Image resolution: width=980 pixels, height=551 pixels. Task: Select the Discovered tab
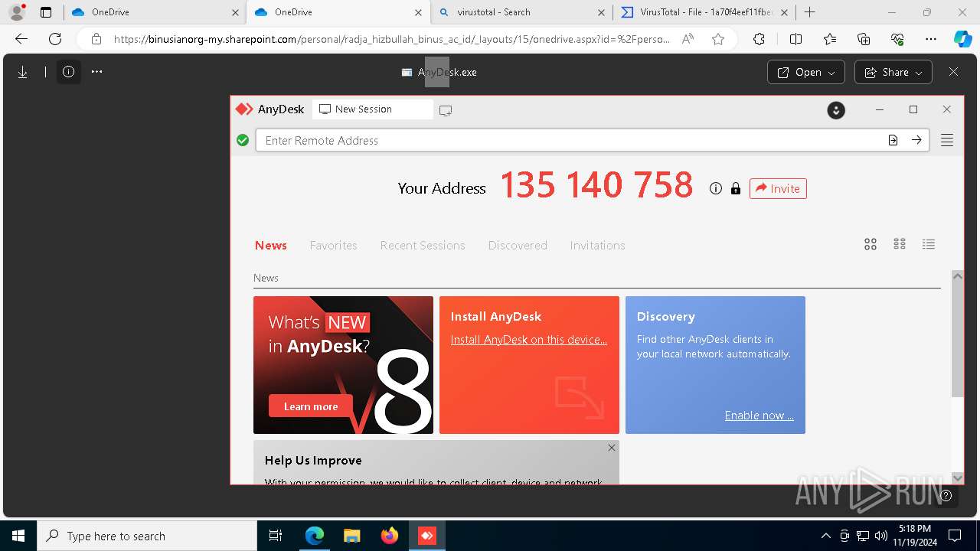pyautogui.click(x=518, y=245)
